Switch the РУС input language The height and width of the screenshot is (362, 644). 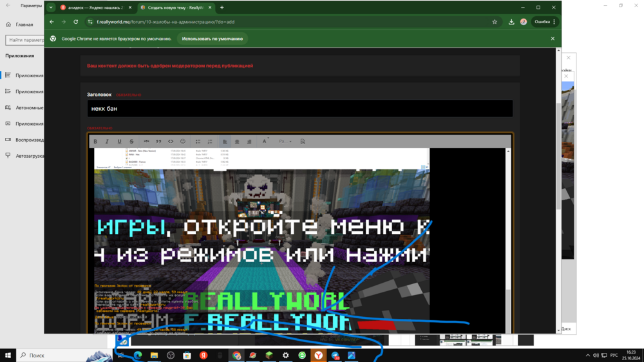[614, 356]
